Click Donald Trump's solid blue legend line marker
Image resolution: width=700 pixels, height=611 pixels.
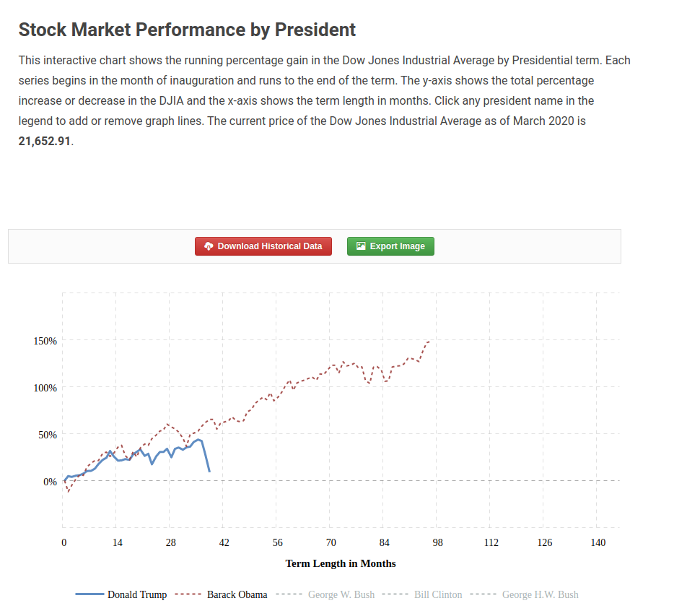pos(89,595)
